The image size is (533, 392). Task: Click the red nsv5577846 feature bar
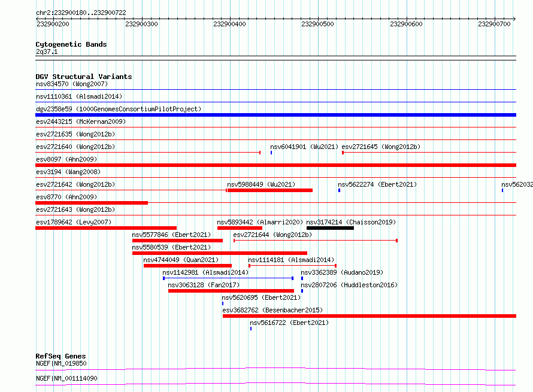pyautogui.click(x=177, y=241)
